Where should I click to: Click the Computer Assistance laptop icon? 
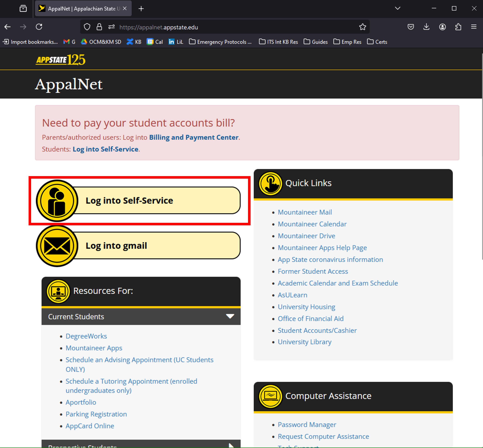[x=270, y=396]
